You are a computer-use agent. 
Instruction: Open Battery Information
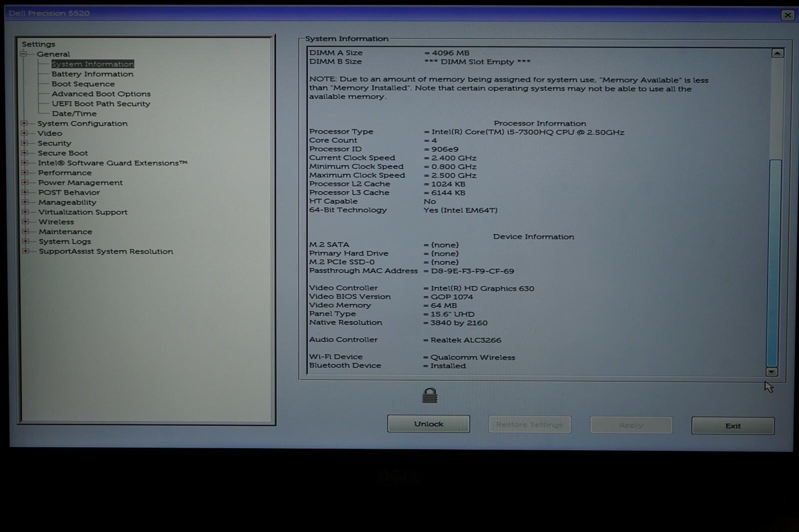coord(92,74)
